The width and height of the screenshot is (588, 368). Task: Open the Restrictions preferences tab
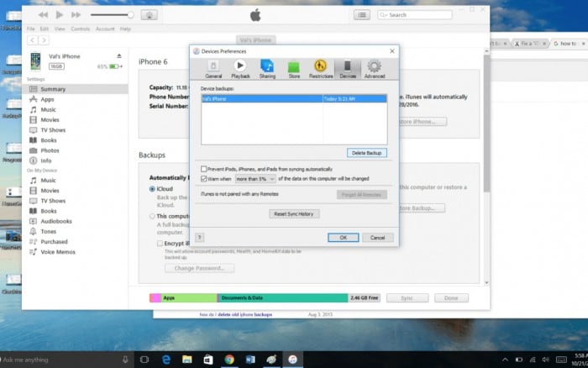point(321,69)
